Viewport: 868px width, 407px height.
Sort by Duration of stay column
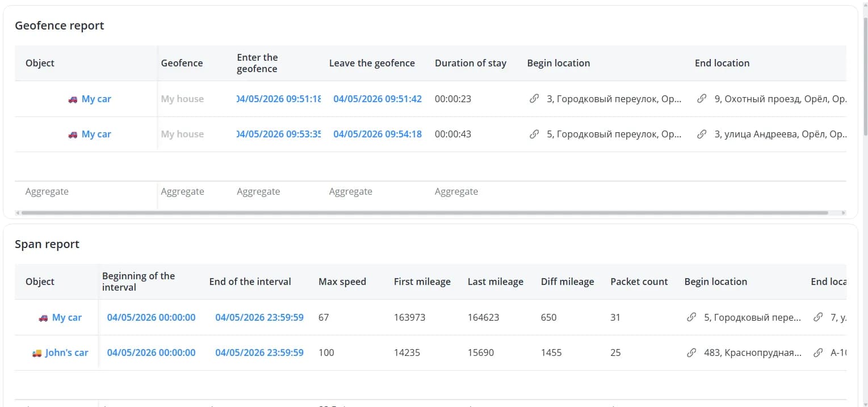coord(471,63)
